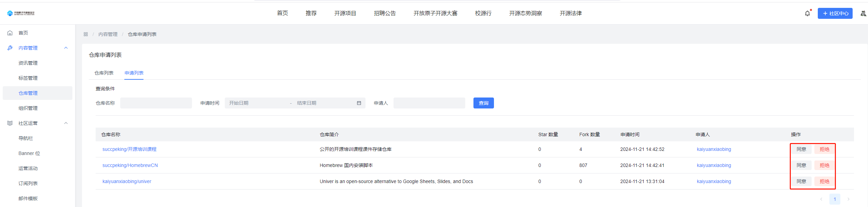Open 开源法律 in top navigation
Viewport: 868px width, 207px height.
pyautogui.click(x=571, y=13)
